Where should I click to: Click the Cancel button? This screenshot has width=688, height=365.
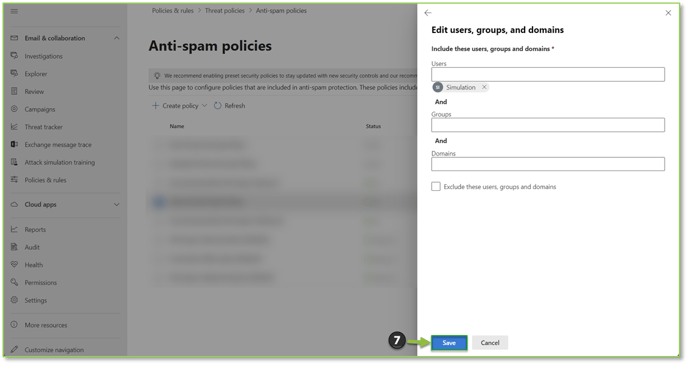490,343
